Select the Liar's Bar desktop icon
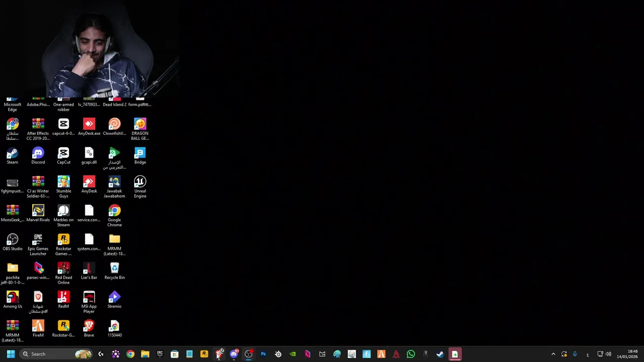 tap(89, 271)
